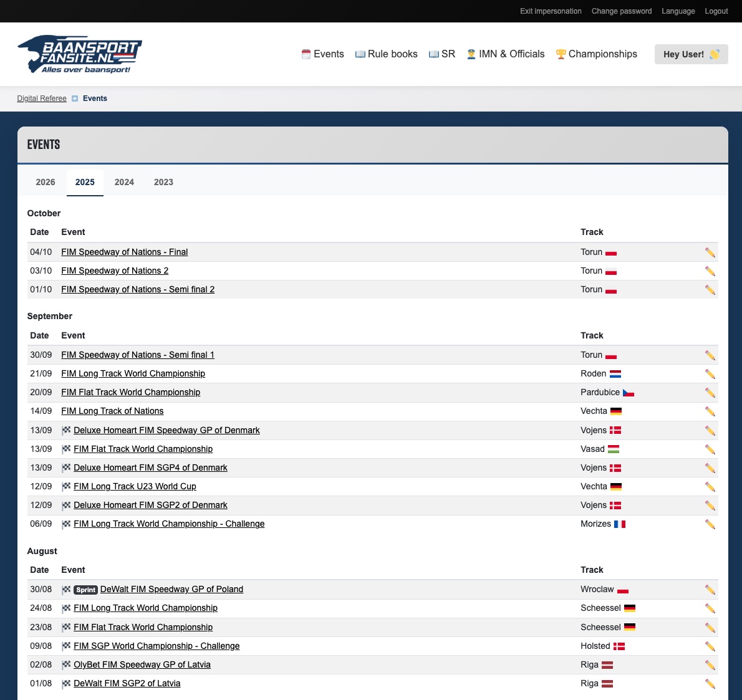Go to Digital Referee breadcrumb link
Screen dimensions: 742x700
click(42, 98)
